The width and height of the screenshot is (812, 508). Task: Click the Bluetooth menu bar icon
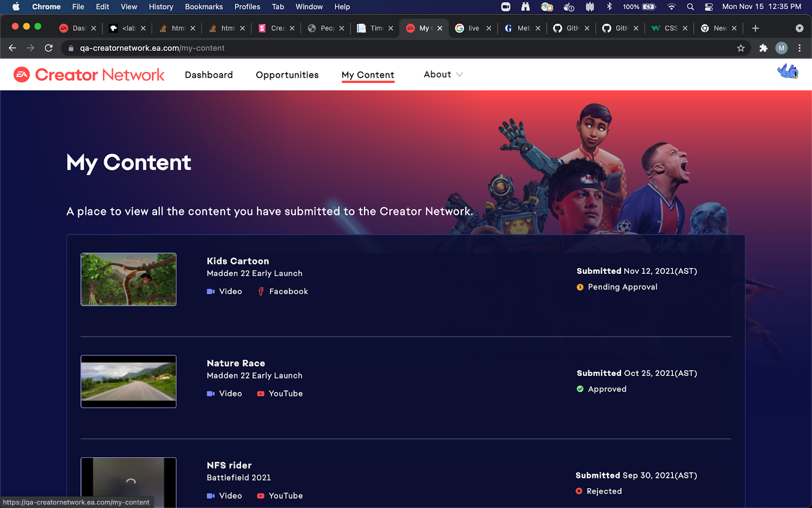610,7
